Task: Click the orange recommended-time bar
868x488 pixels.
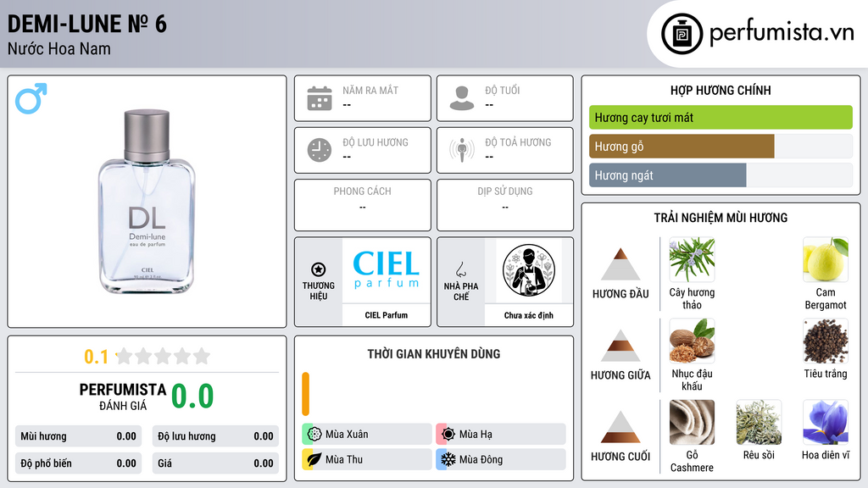Action: pyautogui.click(x=305, y=394)
